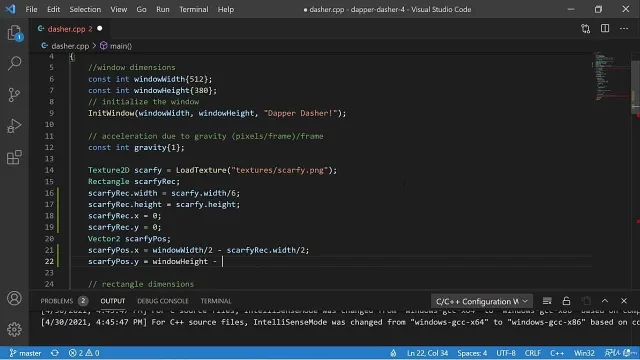Open the Go menu
This screenshot has height=360, width=640.
pyautogui.click(x=141, y=9)
